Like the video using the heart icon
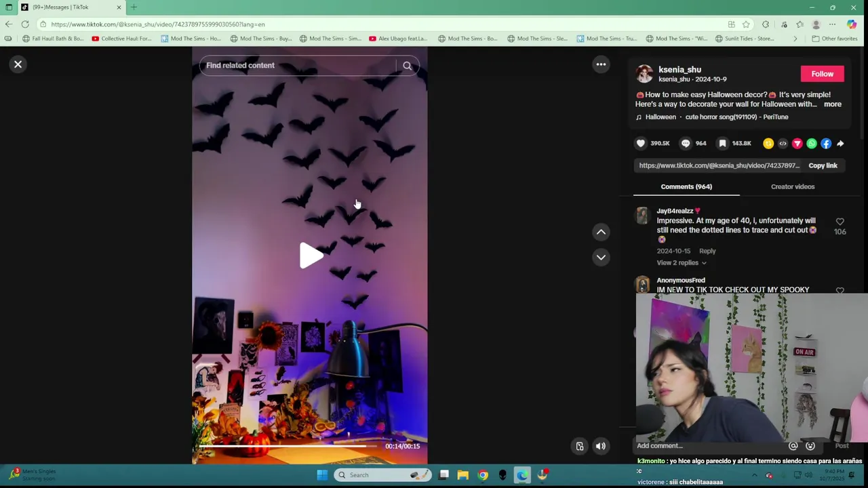 click(641, 144)
